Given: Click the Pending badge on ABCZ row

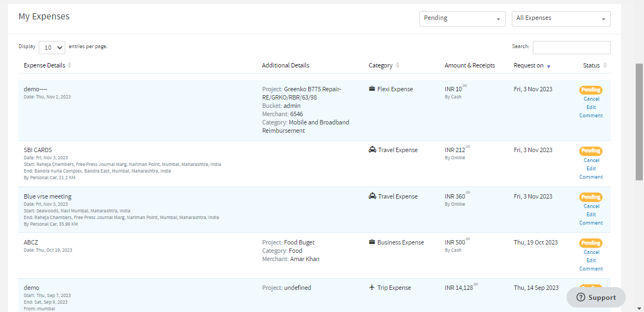Looking at the screenshot, I should (x=591, y=243).
